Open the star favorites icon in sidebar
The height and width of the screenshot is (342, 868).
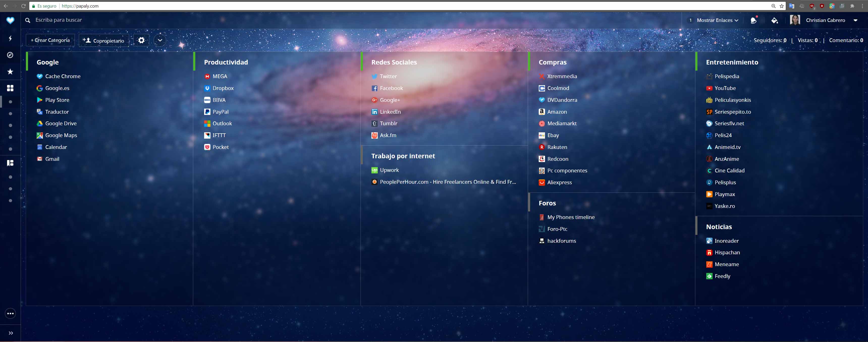10,71
